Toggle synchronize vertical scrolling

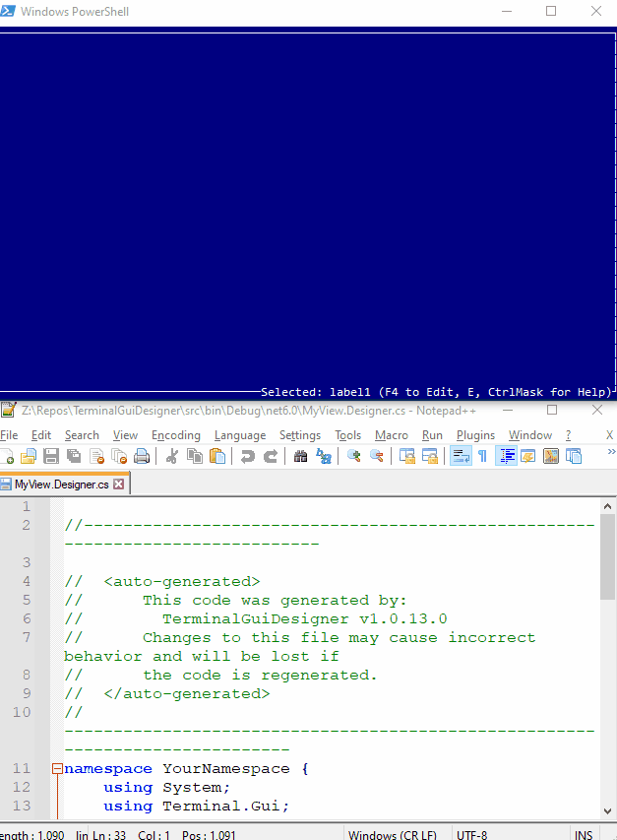click(x=406, y=456)
